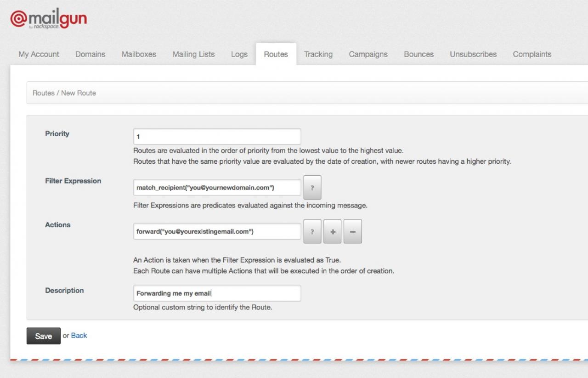This screenshot has width=588, height=378.
Task: Save the new route
Action: 44,336
